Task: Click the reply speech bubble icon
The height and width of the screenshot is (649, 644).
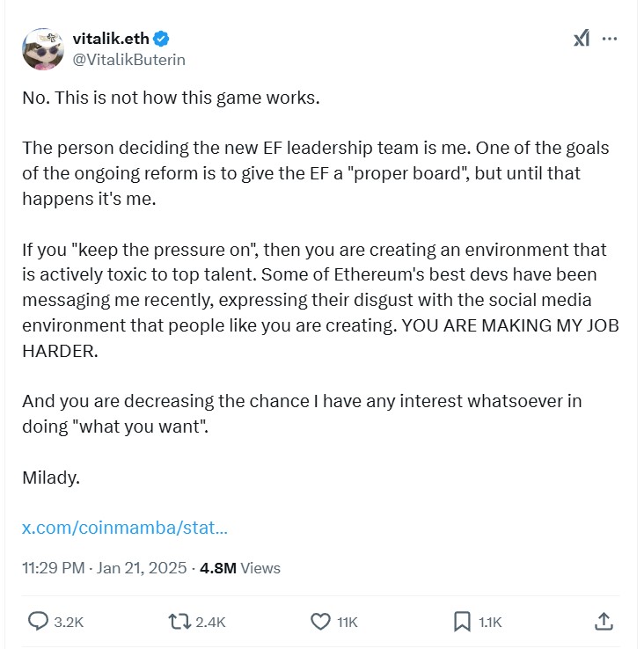Action: pos(38,621)
